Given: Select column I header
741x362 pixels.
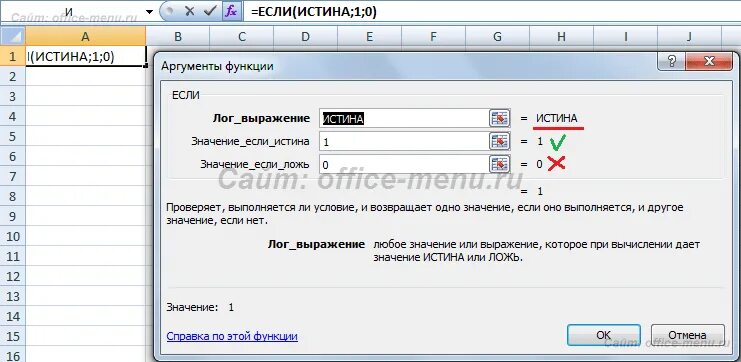Looking at the screenshot, I should tap(625, 36).
